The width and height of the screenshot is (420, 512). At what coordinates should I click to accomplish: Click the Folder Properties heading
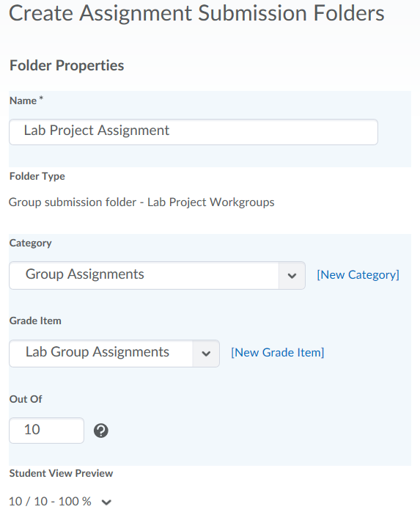pyautogui.click(x=67, y=65)
